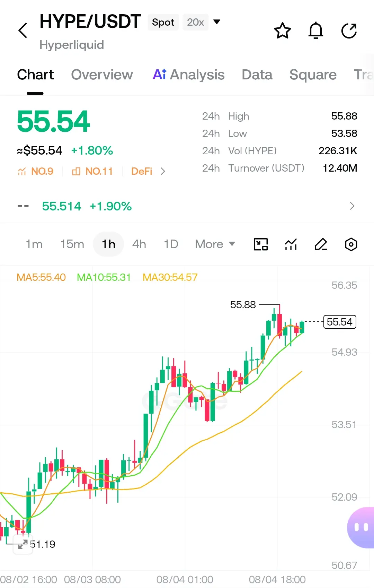Tap the Spot tag
Viewport: 374px width, 588px height.
pyautogui.click(x=163, y=22)
